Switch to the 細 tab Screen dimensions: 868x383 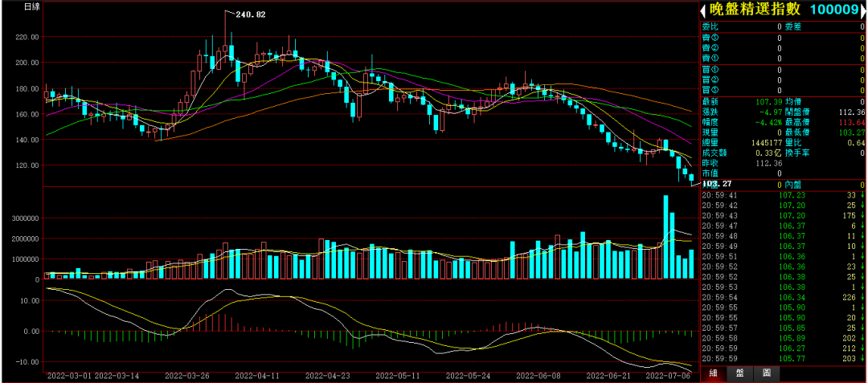click(x=714, y=373)
